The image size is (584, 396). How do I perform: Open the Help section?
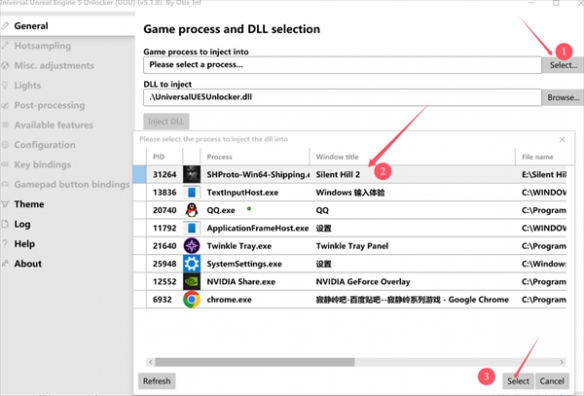24,244
